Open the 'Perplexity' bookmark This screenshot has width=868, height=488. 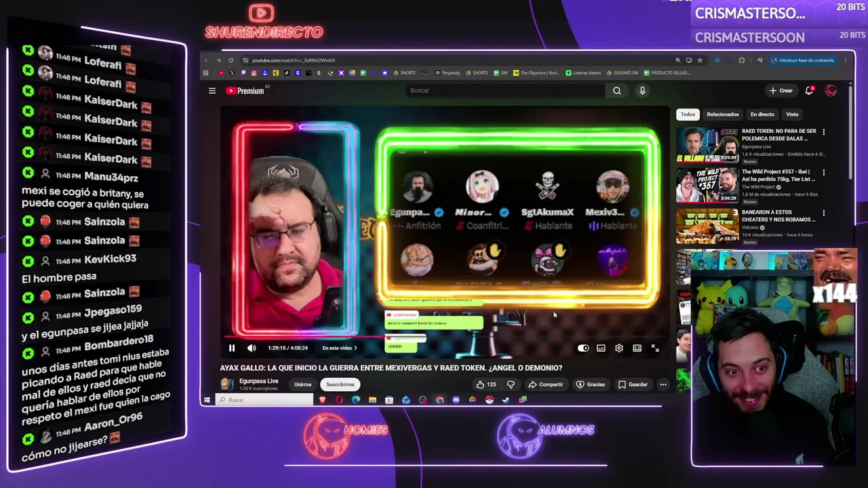(x=448, y=73)
